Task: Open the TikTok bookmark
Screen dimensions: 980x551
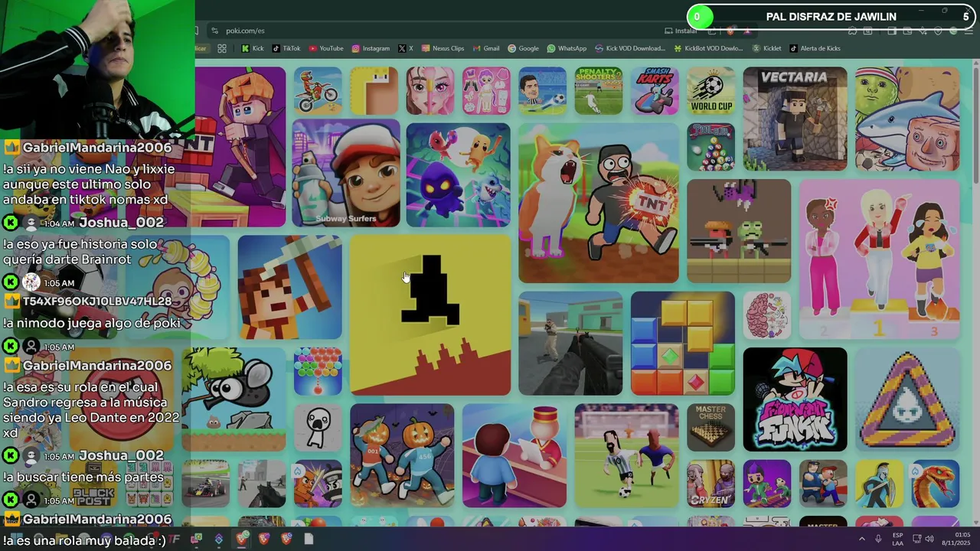Action: 286,48
